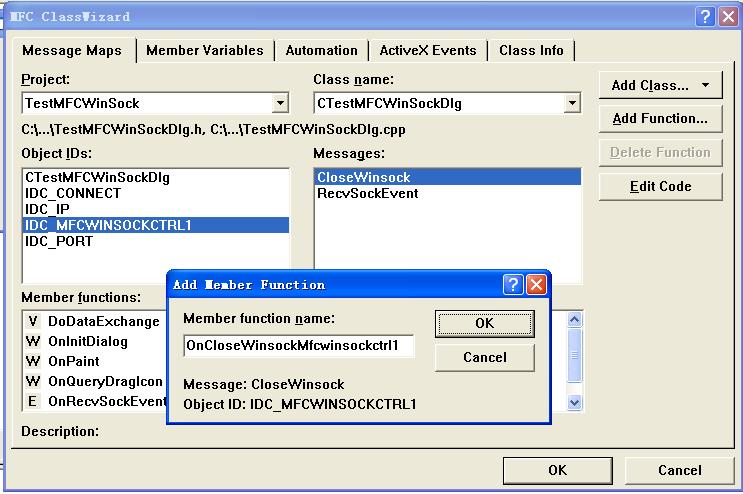Expand the Project dropdown showing TestMFCWinSock

coord(281,103)
